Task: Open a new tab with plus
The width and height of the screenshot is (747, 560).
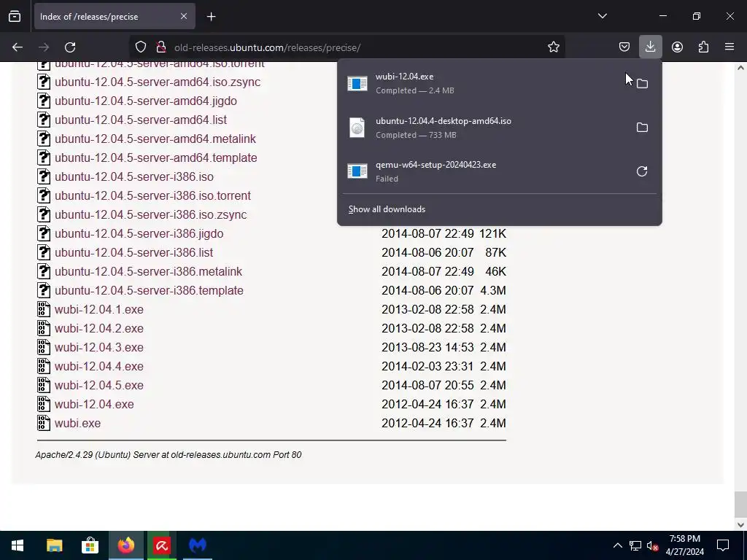Action: tap(211, 17)
